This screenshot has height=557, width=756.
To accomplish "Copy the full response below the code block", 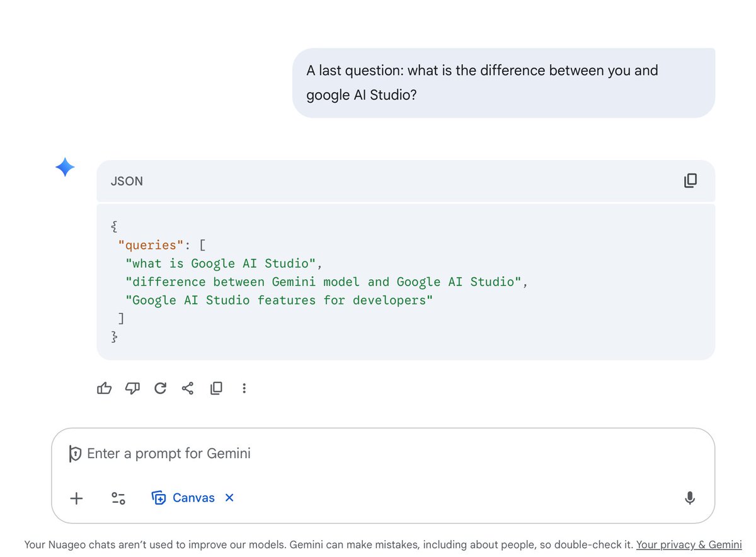I will [216, 388].
